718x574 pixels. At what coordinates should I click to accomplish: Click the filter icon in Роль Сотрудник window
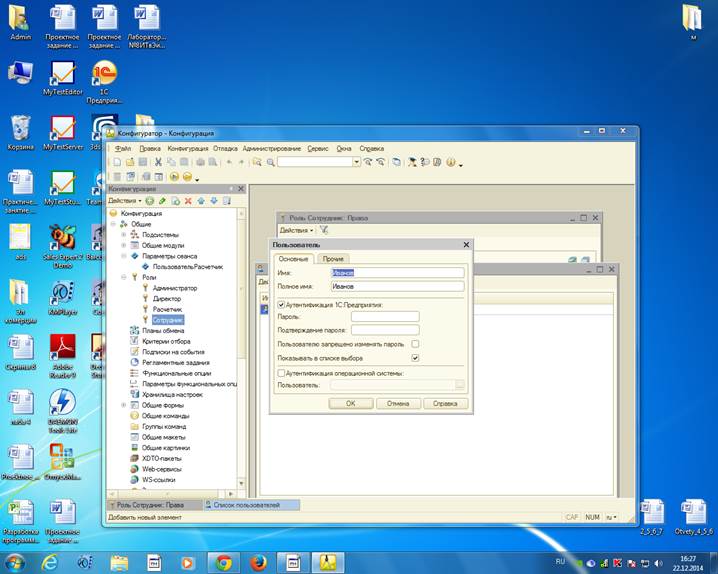click(324, 230)
